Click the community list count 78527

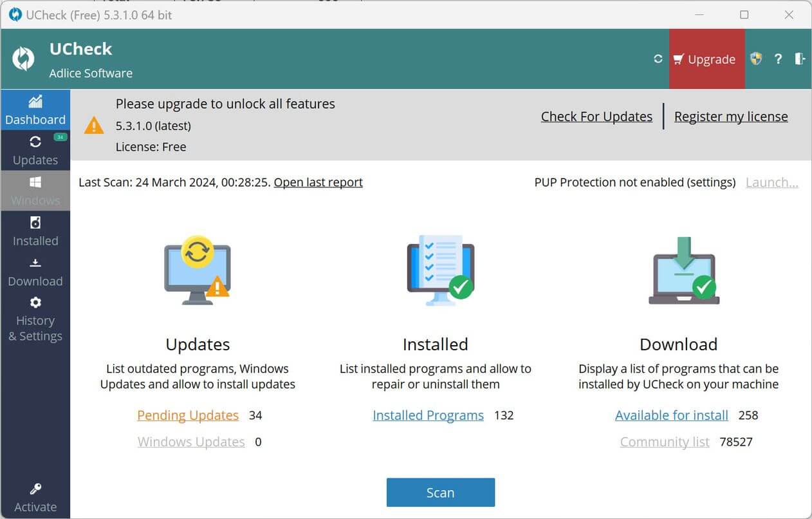click(x=736, y=442)
